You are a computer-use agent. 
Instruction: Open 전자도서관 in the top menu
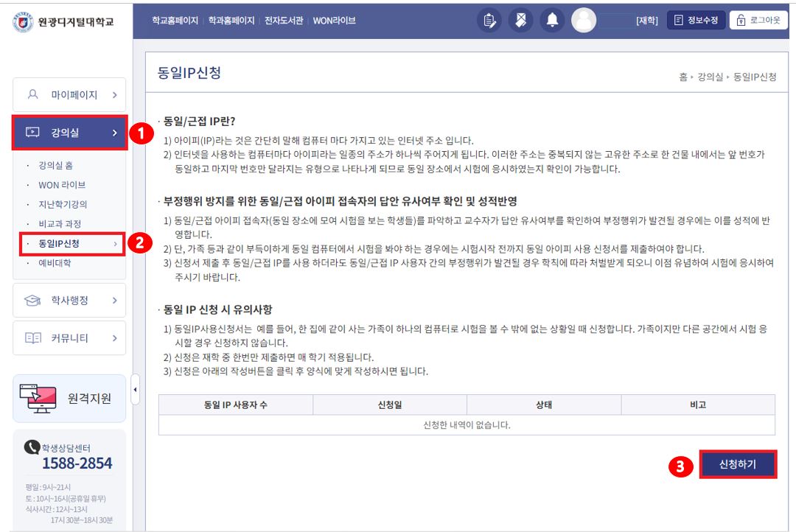click(283, 21)
